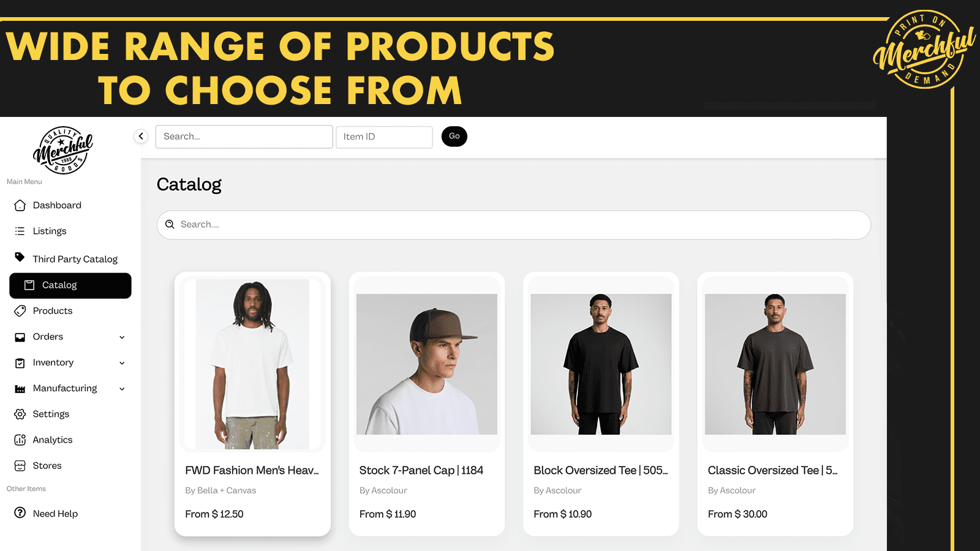Expand the Manufacturing section chevron
The width and height of the screenshot is (980, 551).
pyautogui.click(x=121, y=388)
